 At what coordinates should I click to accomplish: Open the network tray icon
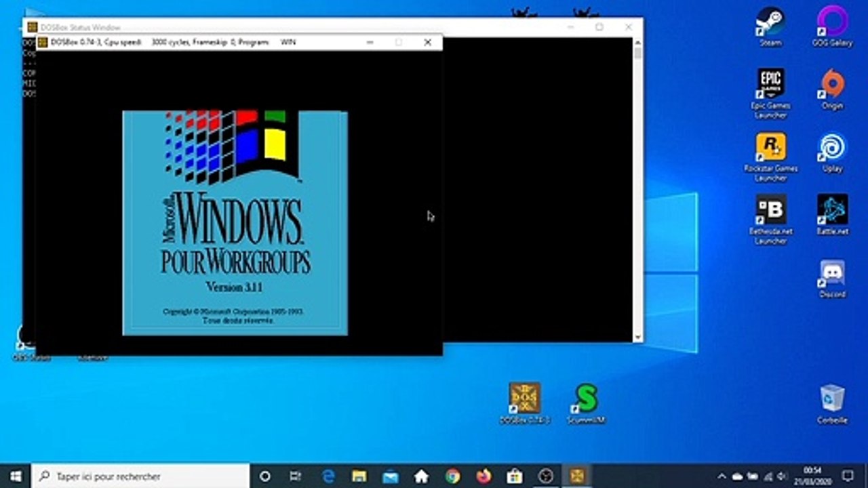pos(768,476)
